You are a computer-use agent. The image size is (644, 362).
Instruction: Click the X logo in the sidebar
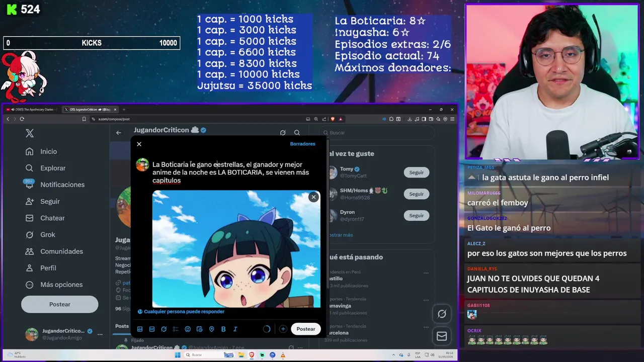30,133
